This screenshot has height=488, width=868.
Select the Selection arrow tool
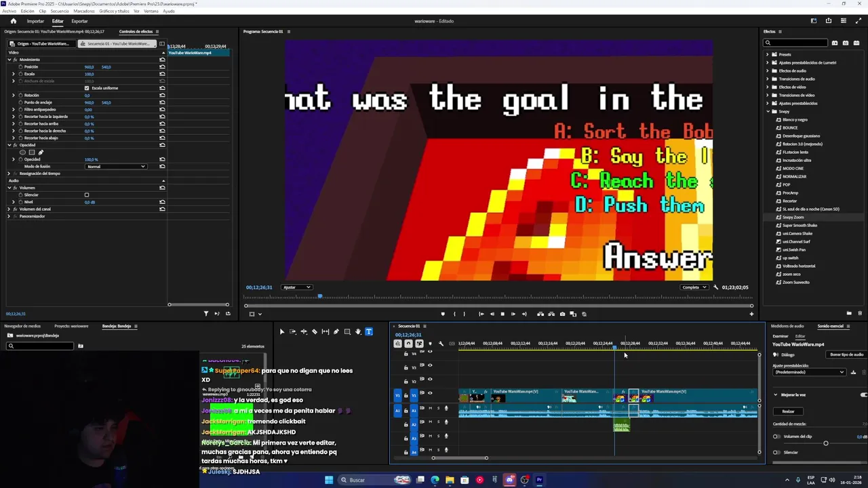(x=282, y=331)
